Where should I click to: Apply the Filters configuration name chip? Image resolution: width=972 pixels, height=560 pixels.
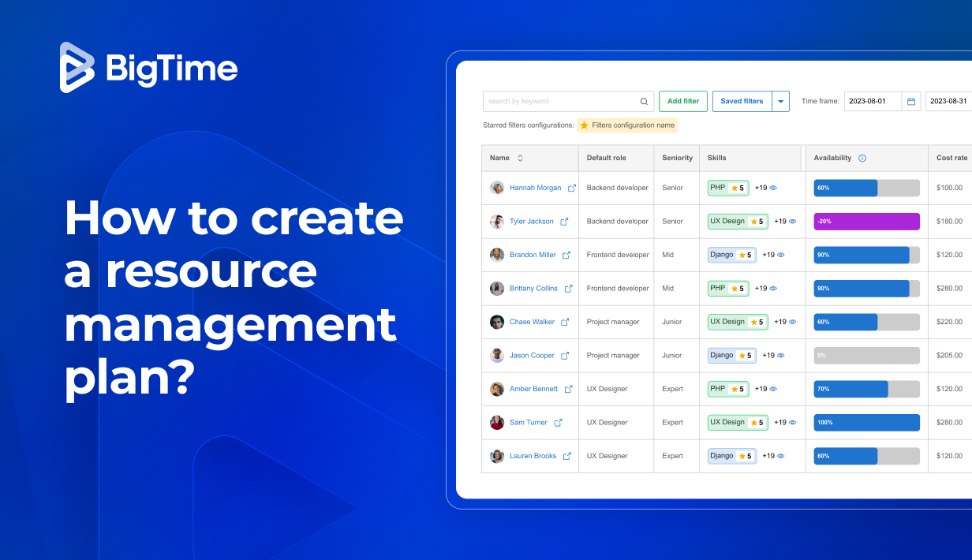click(627, 125)
